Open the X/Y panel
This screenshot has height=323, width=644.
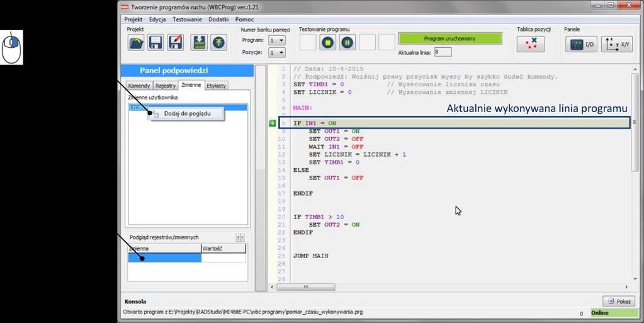point(617,44)
